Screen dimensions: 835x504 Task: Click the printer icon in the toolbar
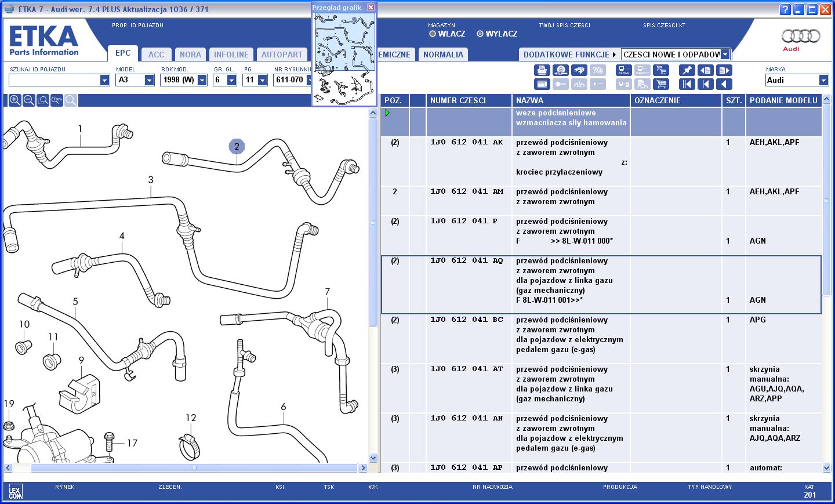[542, 70]
